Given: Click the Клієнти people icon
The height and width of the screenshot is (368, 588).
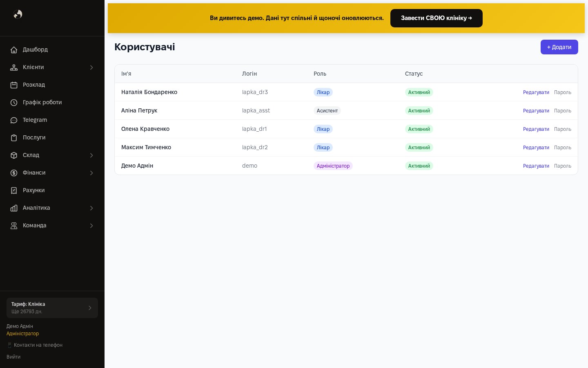Looking at the screenshot, I should tap(14, 67).
